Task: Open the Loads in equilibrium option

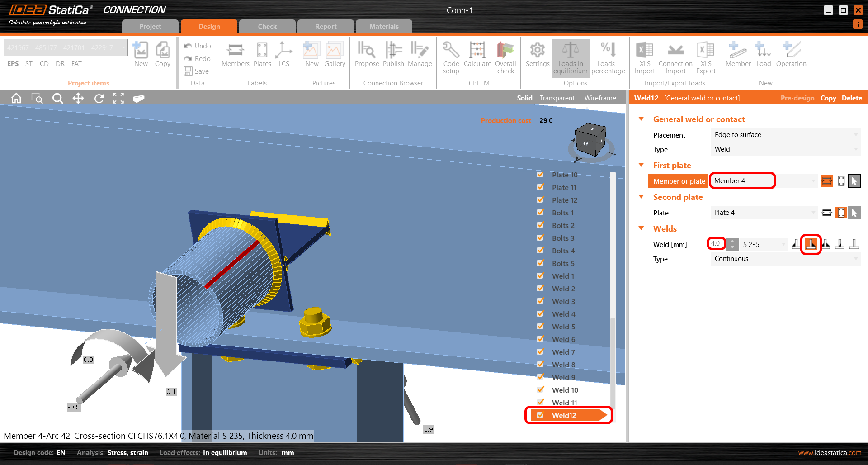Action: pyautogui.click(x=570, y=57)
